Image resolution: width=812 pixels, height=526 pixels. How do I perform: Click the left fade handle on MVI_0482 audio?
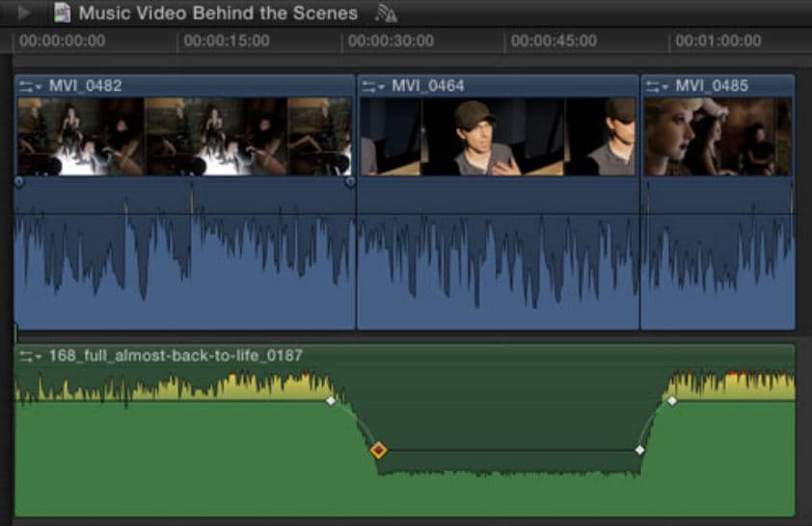[x=19, y=181]
